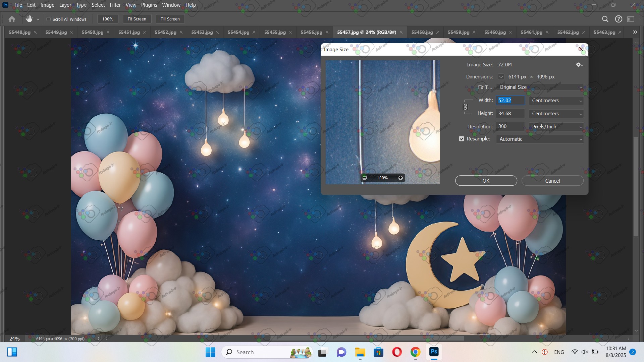Zoom out the Image Size preview

pos(365,178)
